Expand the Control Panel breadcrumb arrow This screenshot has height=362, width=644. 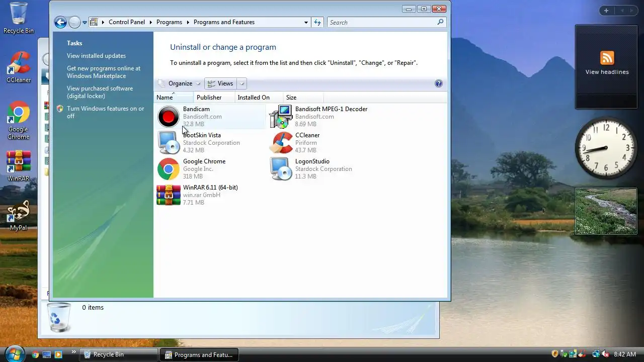[x=151, y=22]
